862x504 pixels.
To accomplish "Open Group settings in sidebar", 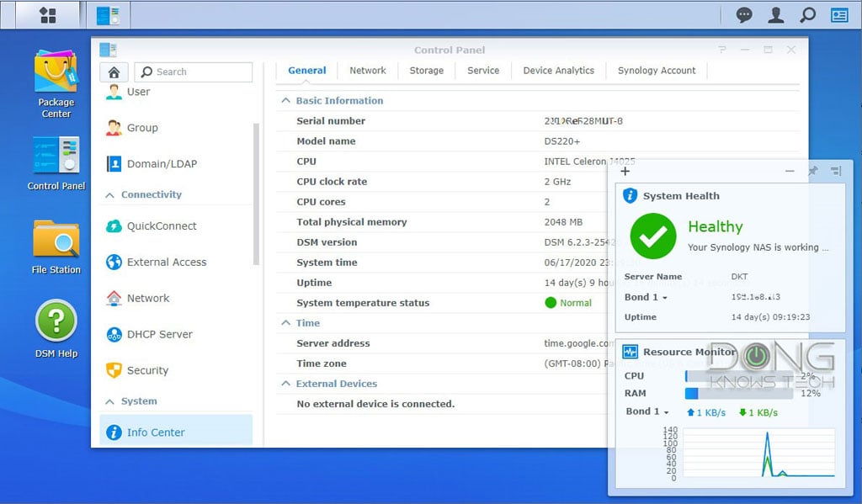I will tap(142, 128).
